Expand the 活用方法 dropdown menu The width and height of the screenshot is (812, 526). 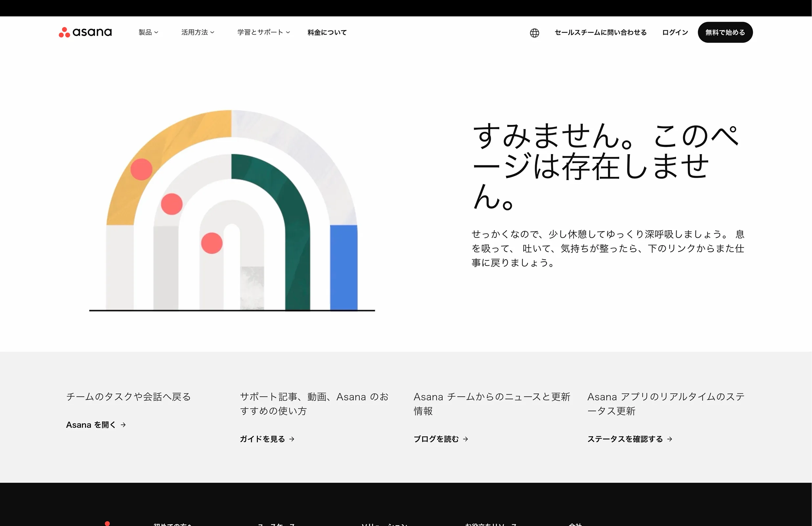coord(198,32)
